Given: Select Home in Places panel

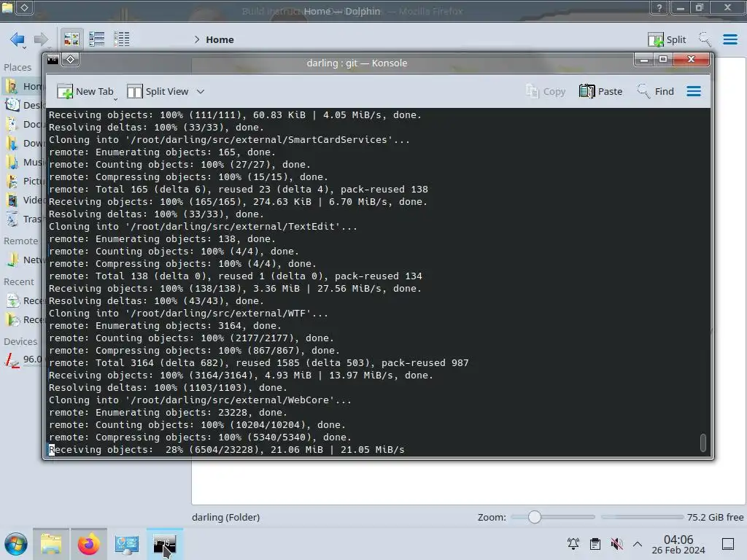Looking at the screenshot, I should pos(22,86).
